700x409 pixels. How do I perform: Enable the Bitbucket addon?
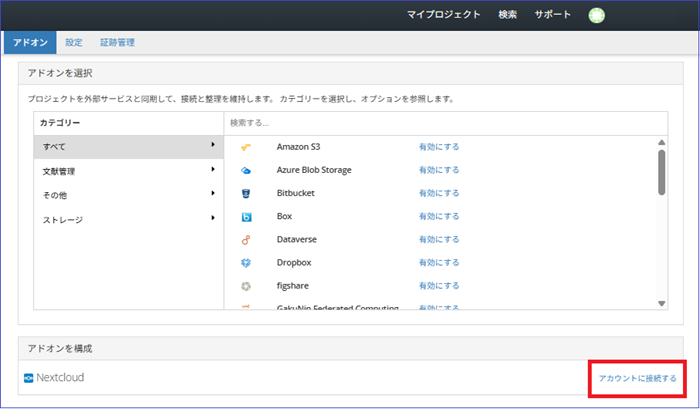pos(439,193)
